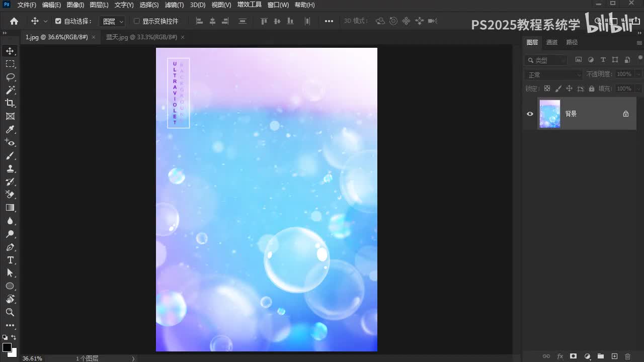Viewport: 644px width, 362px height.
Task: Toggle lock all (padlock next to 填充)
Action: point(592,88)
